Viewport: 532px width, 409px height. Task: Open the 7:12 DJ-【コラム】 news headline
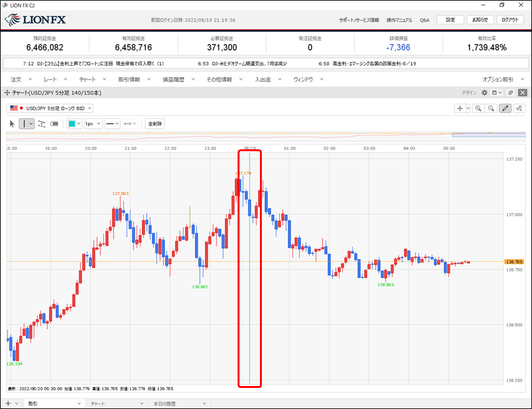(x=94, y=63)
